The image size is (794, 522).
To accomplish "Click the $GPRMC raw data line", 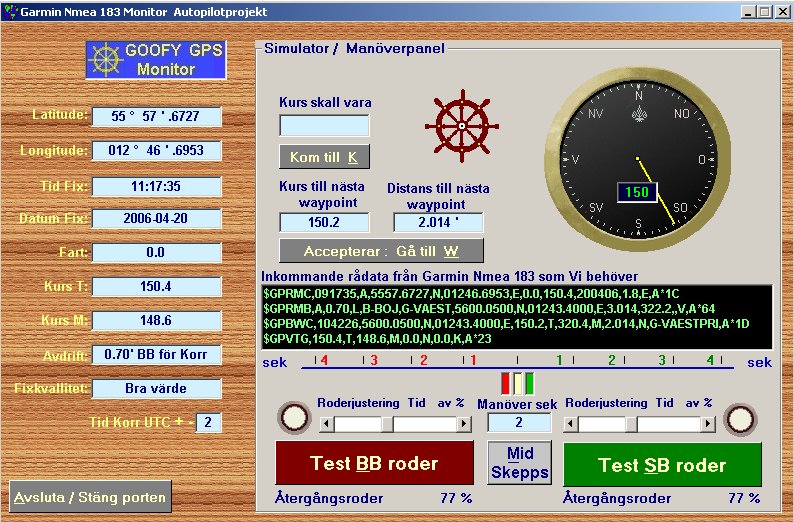I will [x=471, y=294].
